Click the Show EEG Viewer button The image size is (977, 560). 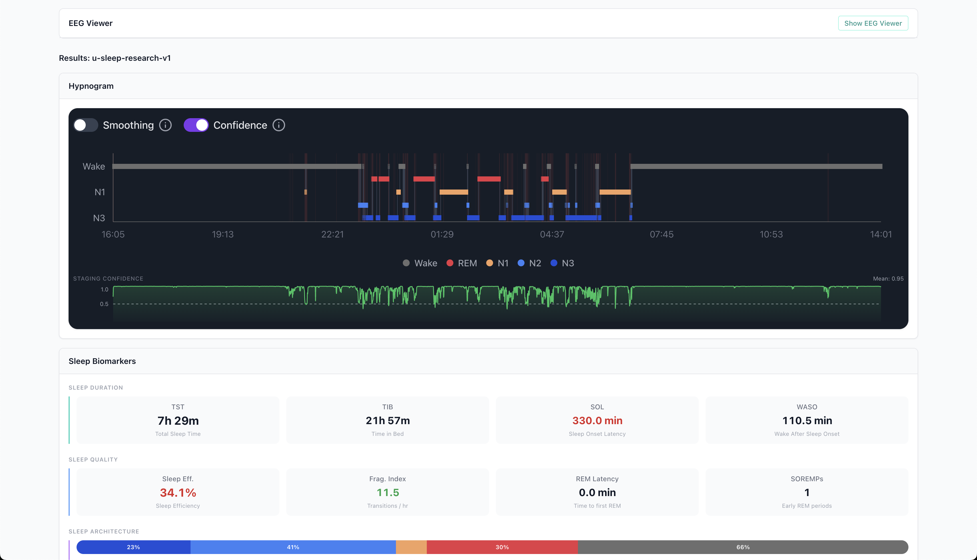point(873,23)
